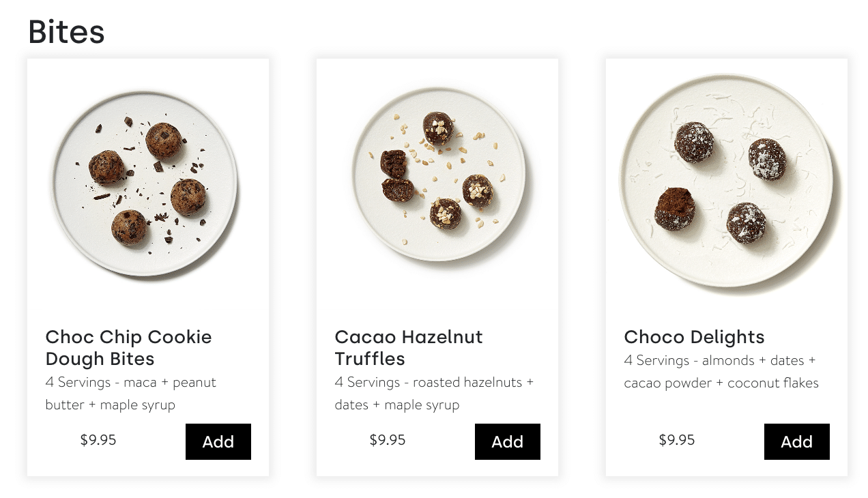Open the Choco Delights title link

pyautogui.click(x=694, y=337)
